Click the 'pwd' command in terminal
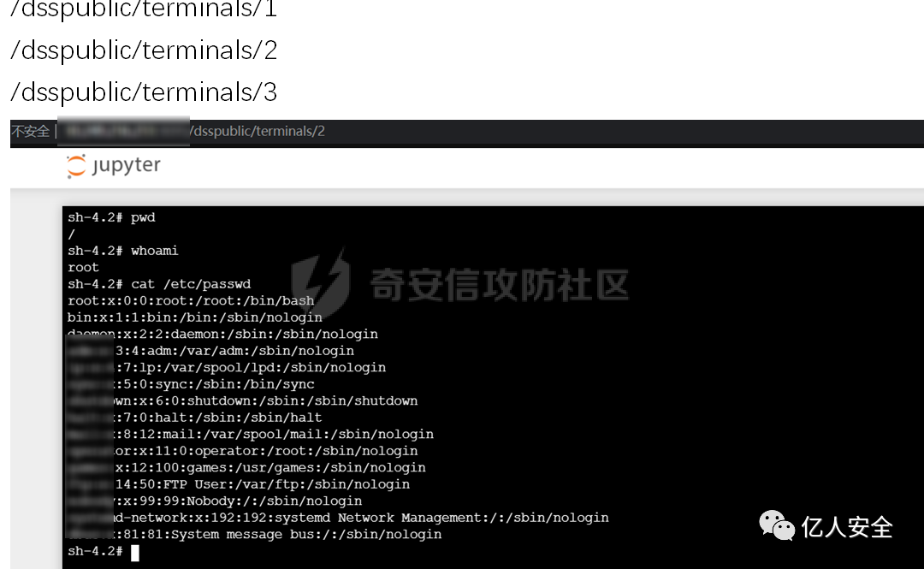The height and width of the screenshot is (569, 924). [143, 217]
